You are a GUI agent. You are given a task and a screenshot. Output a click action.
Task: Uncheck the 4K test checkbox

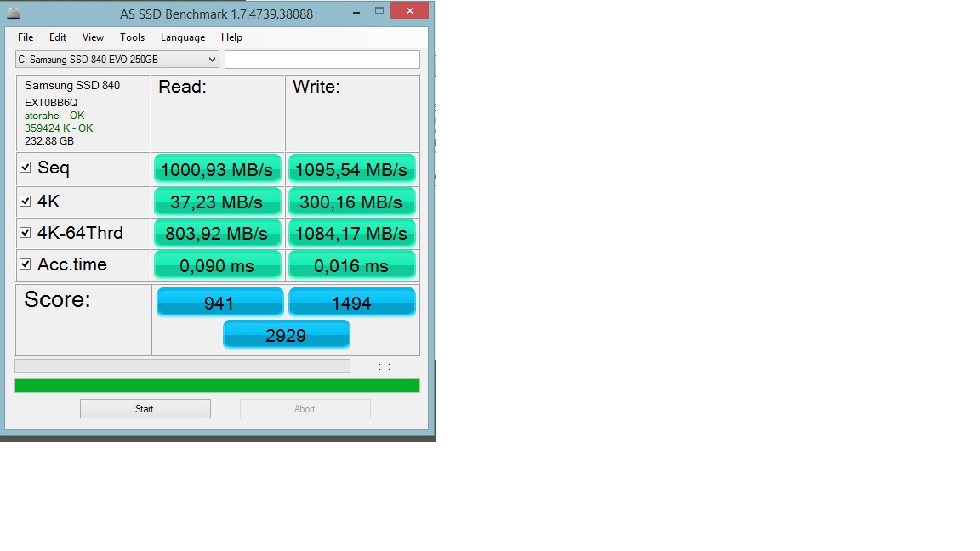25,202
